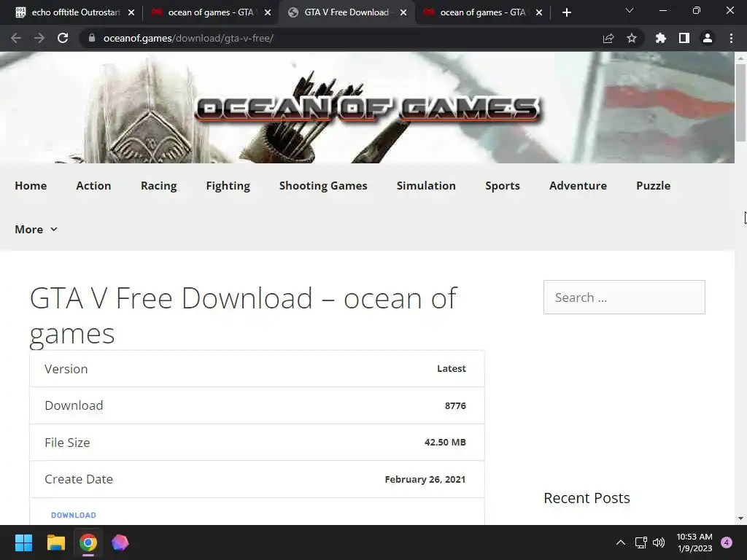Viewport: 747px width, 560px height.
Task: Go to Home menu item
Action: [31, 186]
